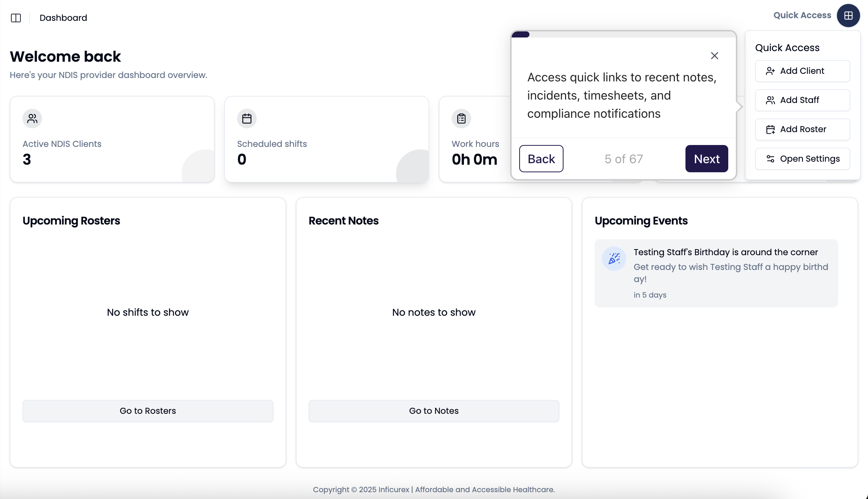Image resolution: width=868 pixels, height=499 pixels.
Task: Open Settings from Quick Access panel
Action: point(802,159)
